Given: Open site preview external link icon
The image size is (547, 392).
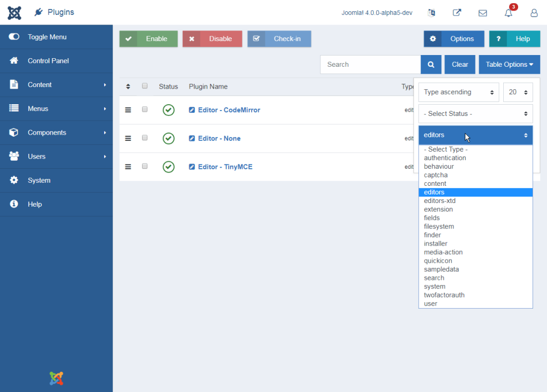Looking at the screenshot, I should (x=457, y=13).
